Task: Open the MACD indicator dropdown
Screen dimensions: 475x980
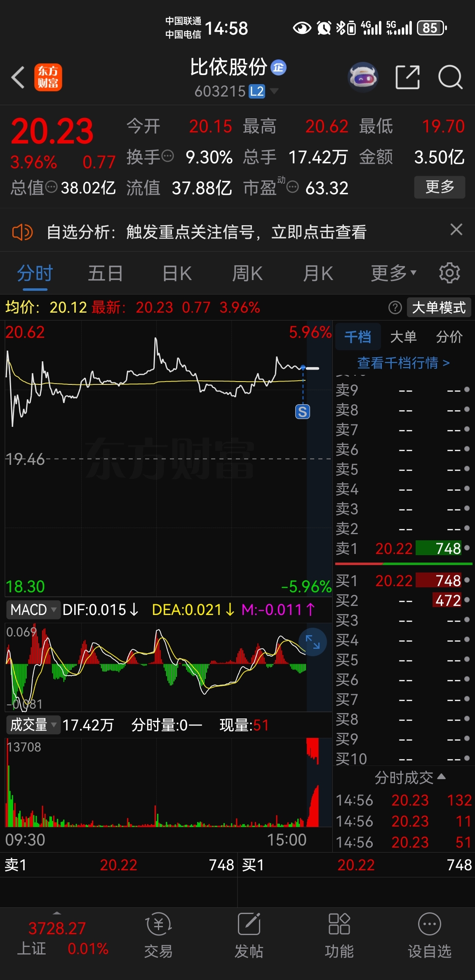Action: [x=33, y=610]
